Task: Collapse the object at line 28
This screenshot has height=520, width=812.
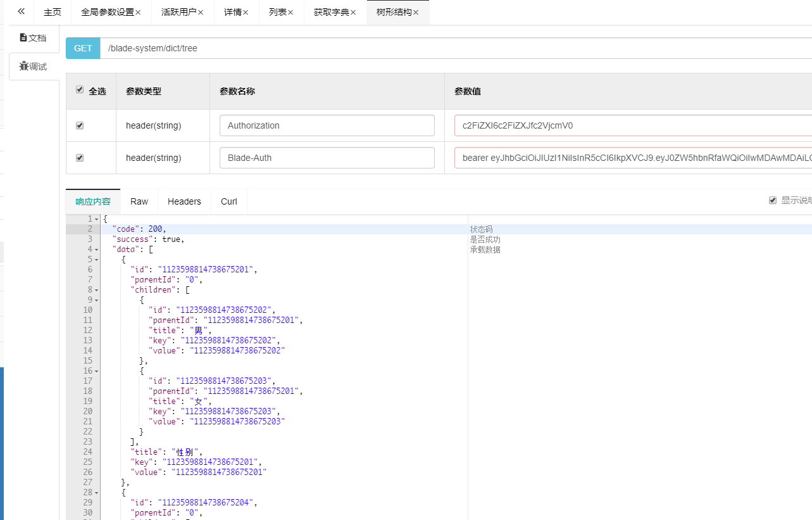Action: 97,493
